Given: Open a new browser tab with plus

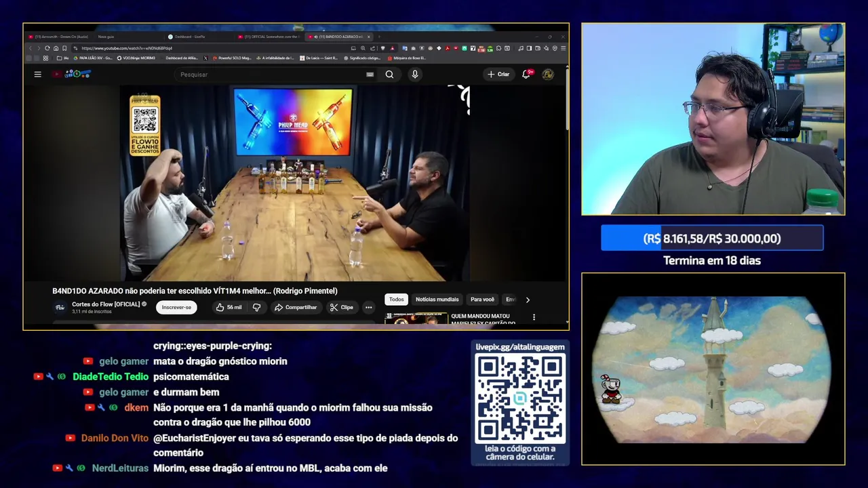Looking at the screenshot, I should (378, 37).
